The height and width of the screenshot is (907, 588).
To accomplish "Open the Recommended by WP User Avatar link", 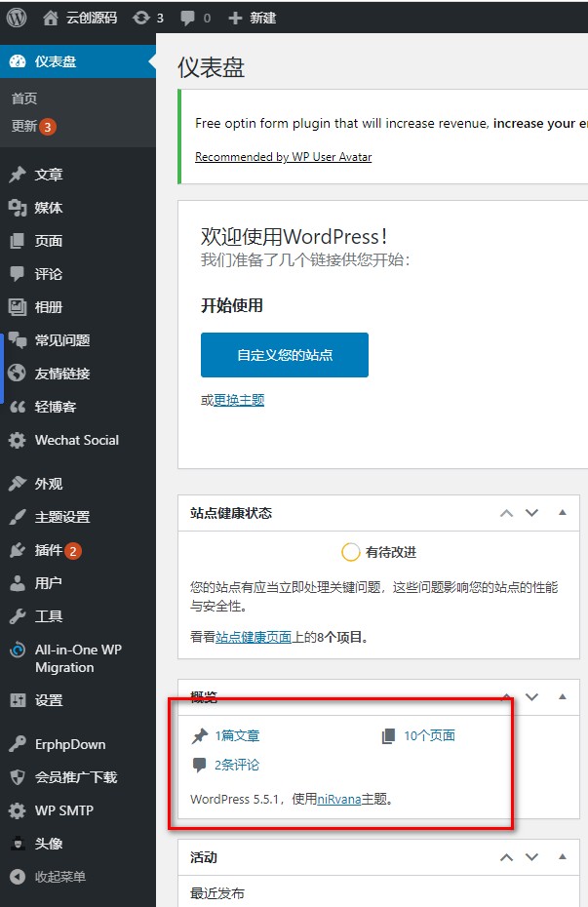I will click(284, 157).
